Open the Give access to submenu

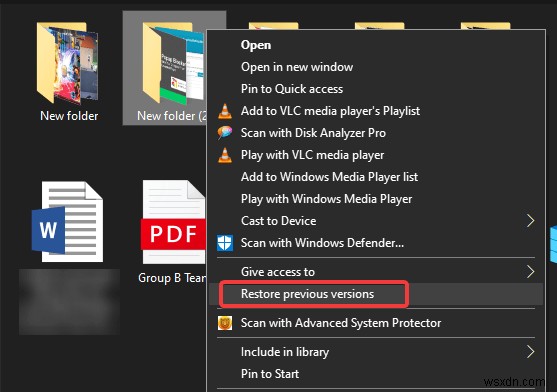click(x=376, y=272)
